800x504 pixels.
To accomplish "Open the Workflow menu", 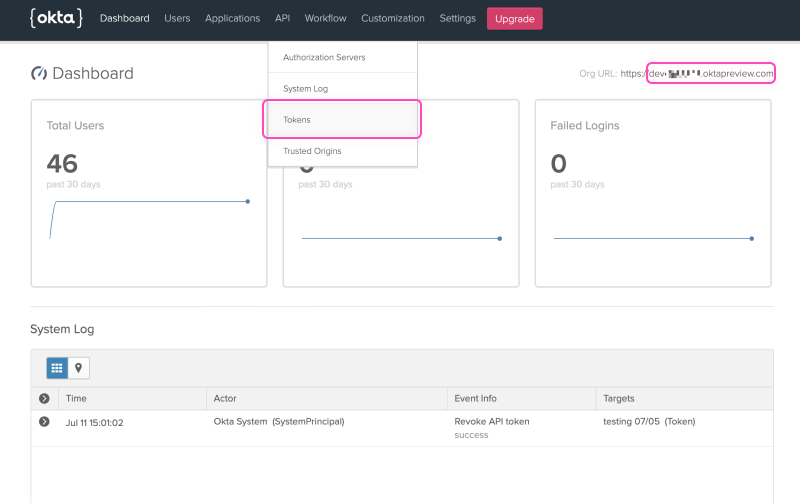I will pos(325,18).
